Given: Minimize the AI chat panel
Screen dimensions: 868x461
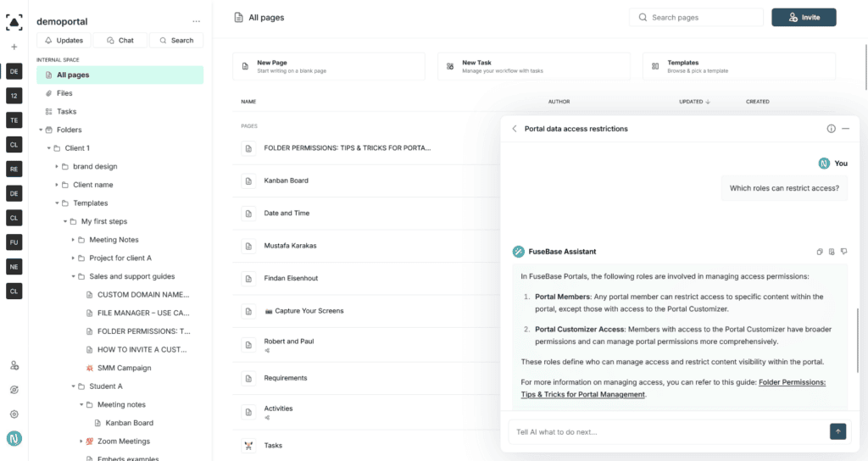Looking at the screenshot, I should click(x=845, y=129).
